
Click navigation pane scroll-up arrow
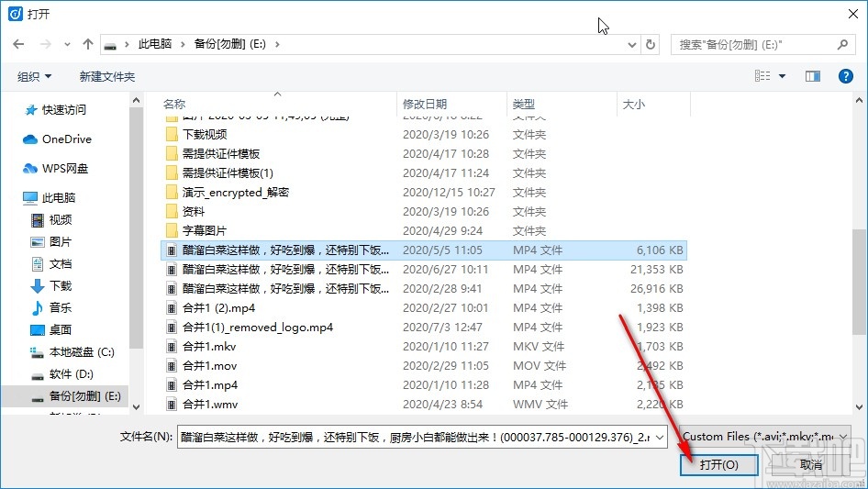136,100
